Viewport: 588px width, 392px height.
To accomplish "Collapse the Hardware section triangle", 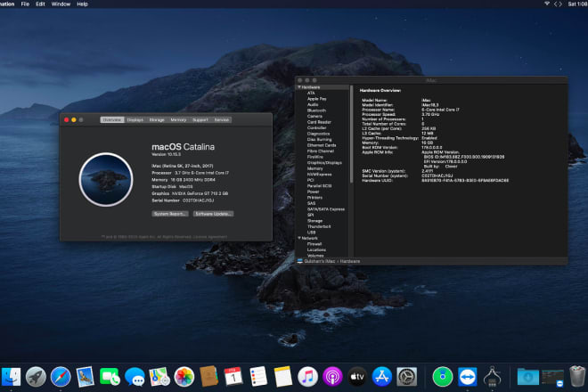I will pyautogui.click(x=299, y=87).
